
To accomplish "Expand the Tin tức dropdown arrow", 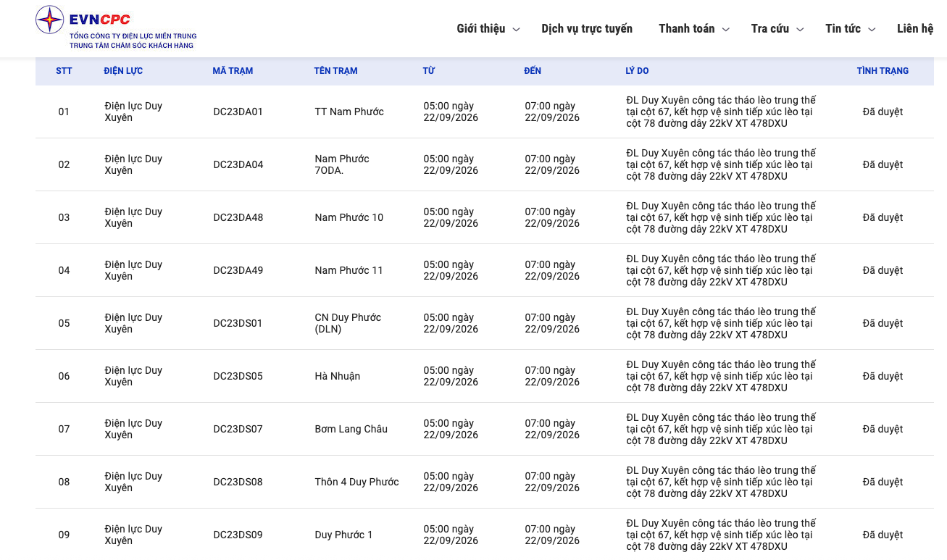I will (872, 30).
